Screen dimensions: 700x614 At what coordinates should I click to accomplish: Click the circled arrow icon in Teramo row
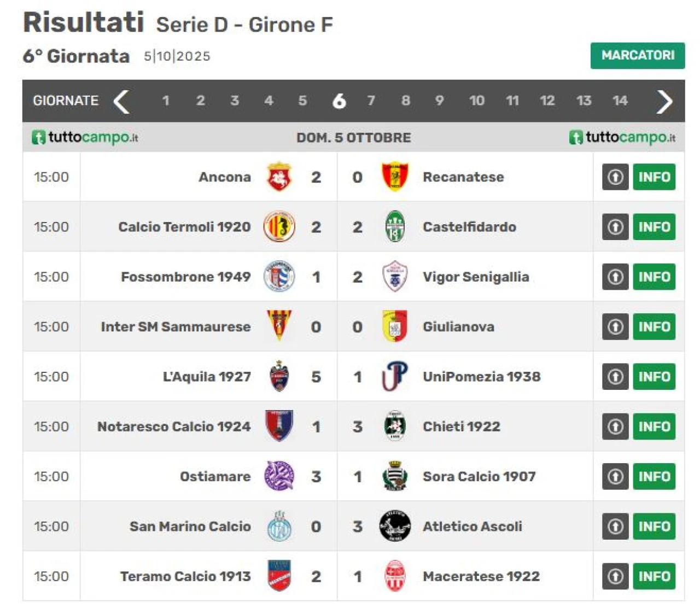(x=615, y=576)
